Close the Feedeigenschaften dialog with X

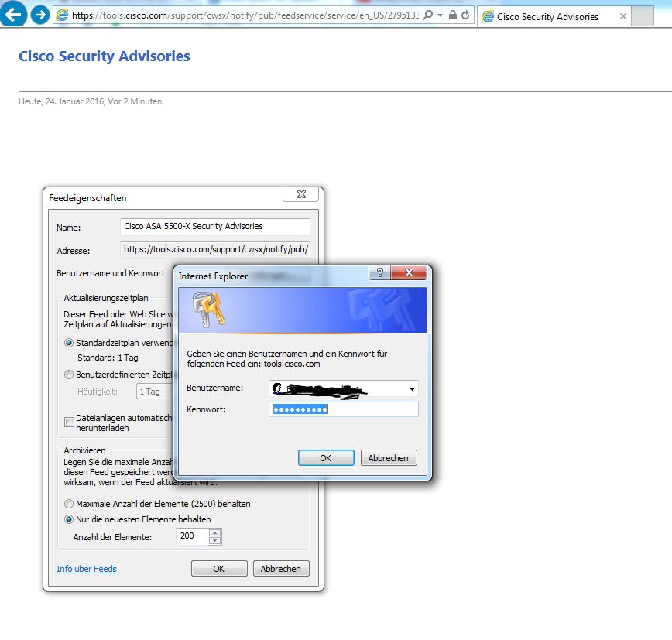coord(301,194)
